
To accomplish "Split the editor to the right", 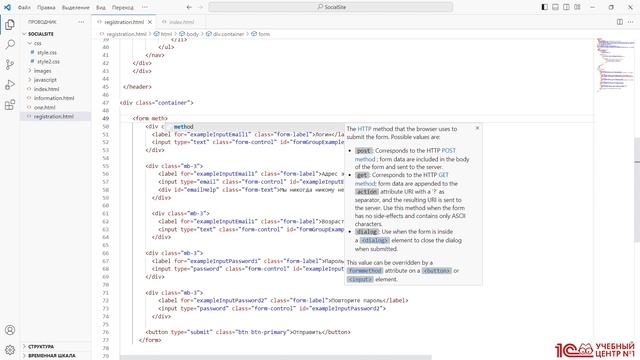I will (620, 22).
